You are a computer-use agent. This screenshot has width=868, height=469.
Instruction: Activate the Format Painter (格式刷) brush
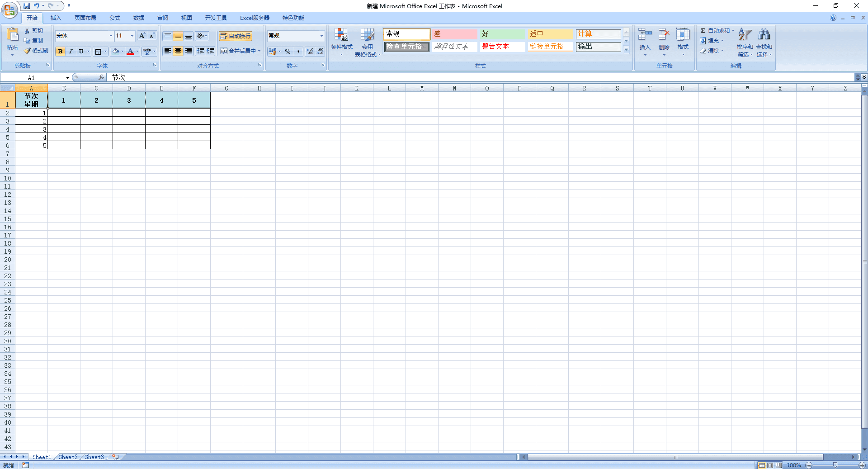coord(36,51)
